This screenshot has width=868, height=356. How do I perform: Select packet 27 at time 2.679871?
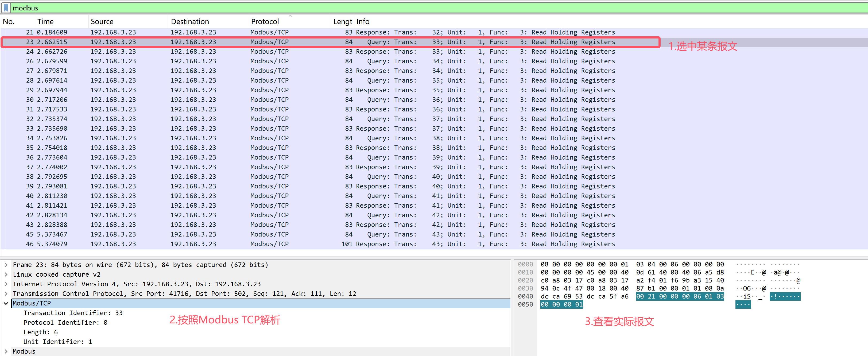click(434, 71)
